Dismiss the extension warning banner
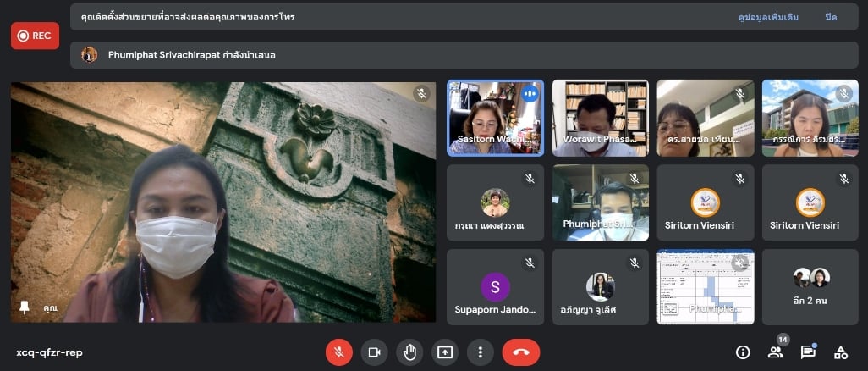The height and width of the screenshot is (371, 868). 831,17
